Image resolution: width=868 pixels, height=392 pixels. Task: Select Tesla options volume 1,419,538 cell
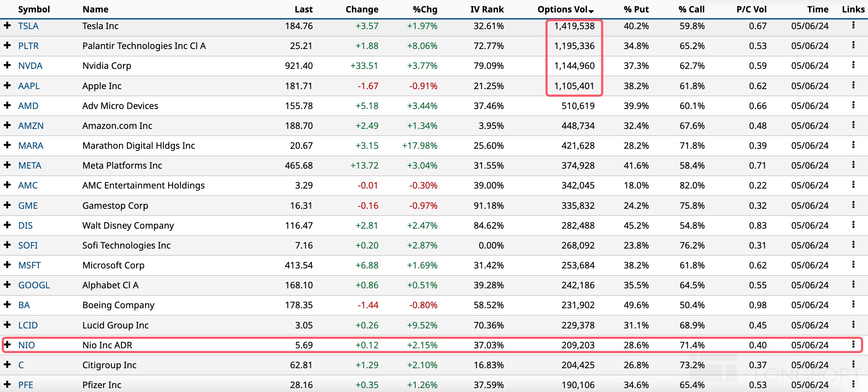click(574, 26)
